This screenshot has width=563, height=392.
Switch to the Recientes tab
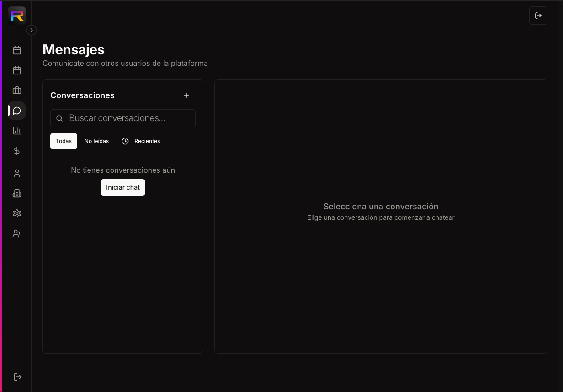click(141, 141)
